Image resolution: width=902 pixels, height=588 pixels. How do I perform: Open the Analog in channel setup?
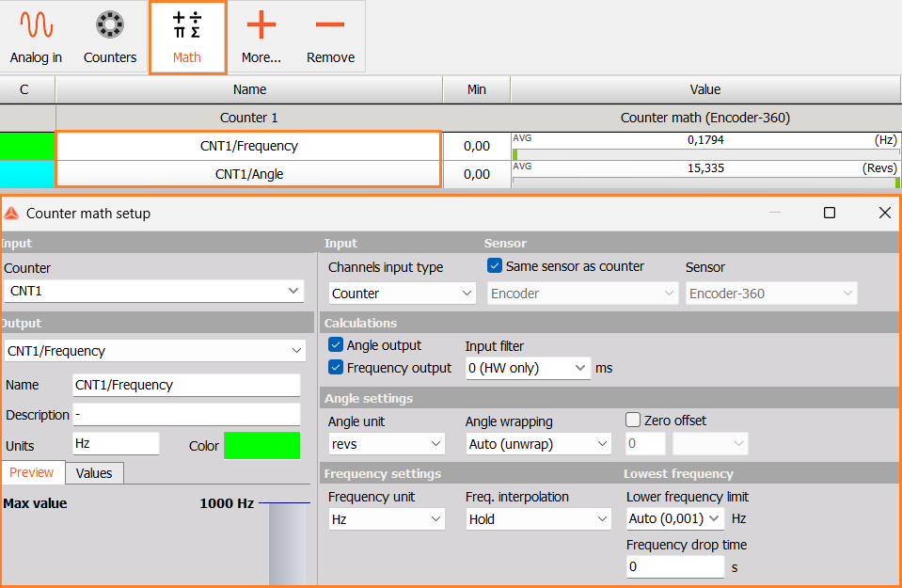click(37, 37)
